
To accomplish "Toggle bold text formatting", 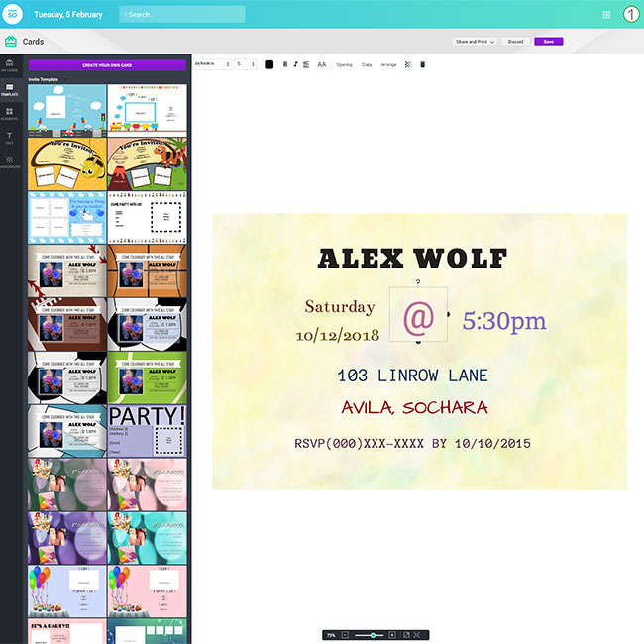I will click(x=285, y=64).
